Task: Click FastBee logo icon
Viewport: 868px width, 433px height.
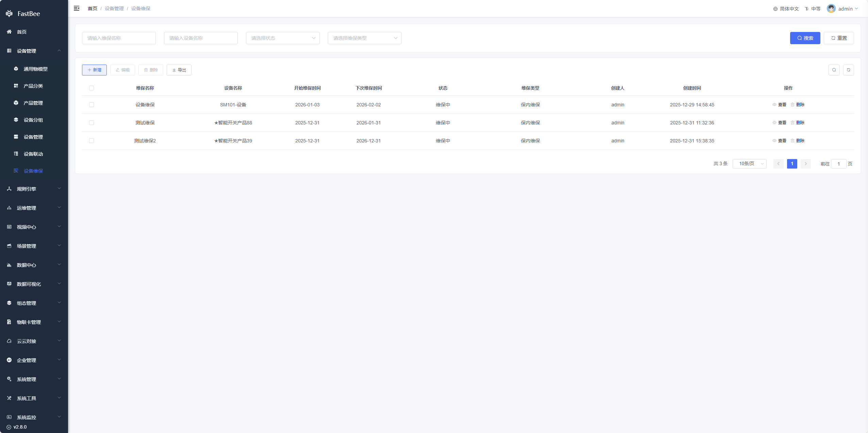Action: coord(9,14)
